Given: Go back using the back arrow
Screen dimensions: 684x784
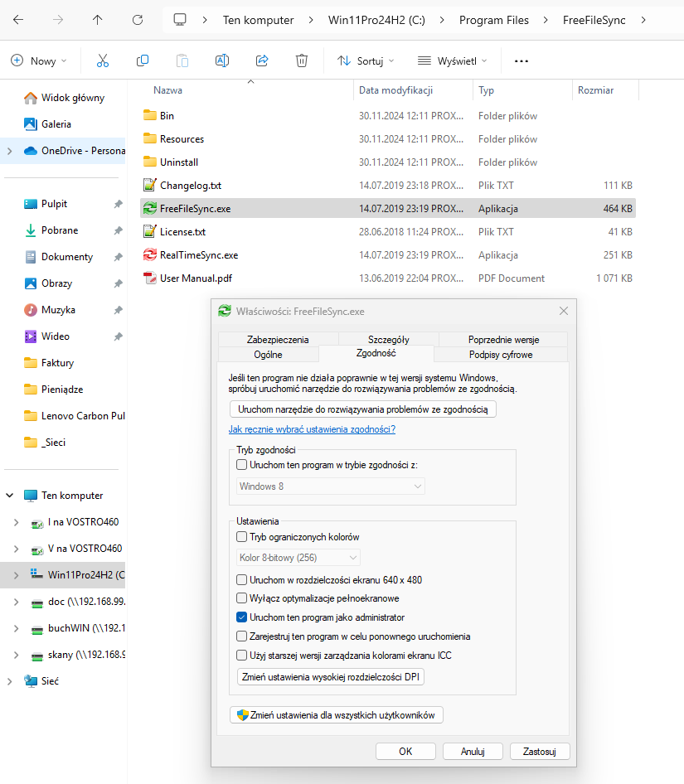Looking at the screenshot, I should pyautogui.click(x=18, y=20).
